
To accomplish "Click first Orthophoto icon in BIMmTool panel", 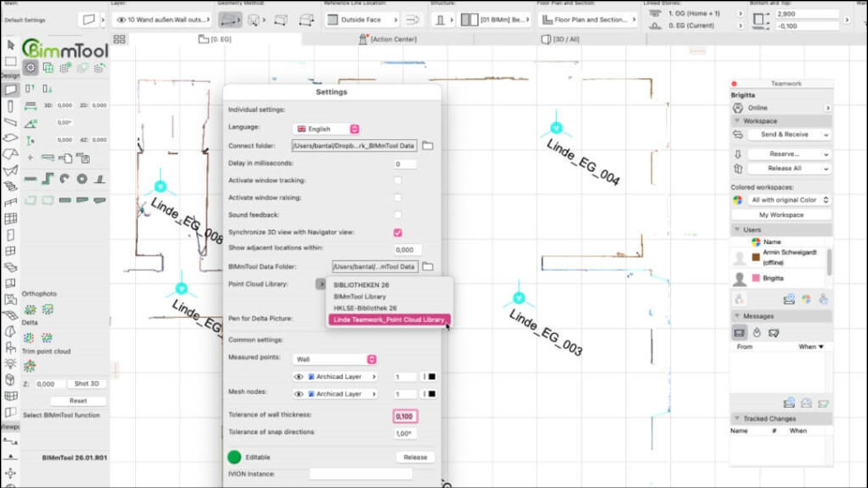I will (30, 309).
